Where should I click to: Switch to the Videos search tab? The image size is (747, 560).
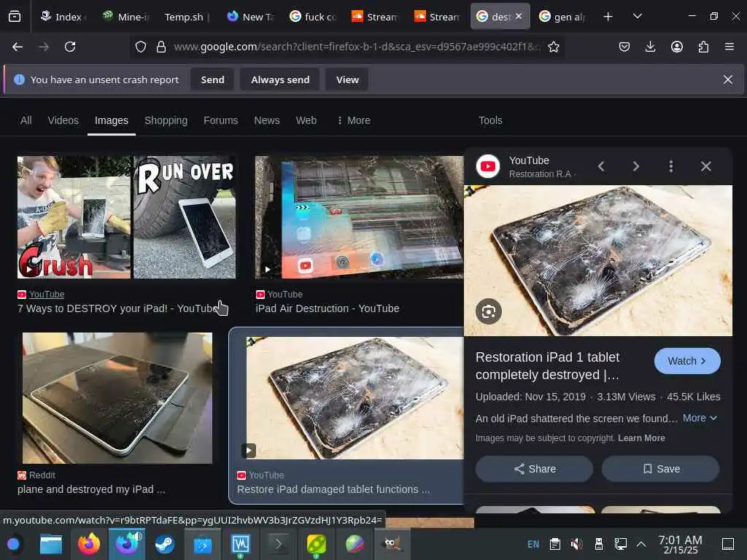[63, 120]
